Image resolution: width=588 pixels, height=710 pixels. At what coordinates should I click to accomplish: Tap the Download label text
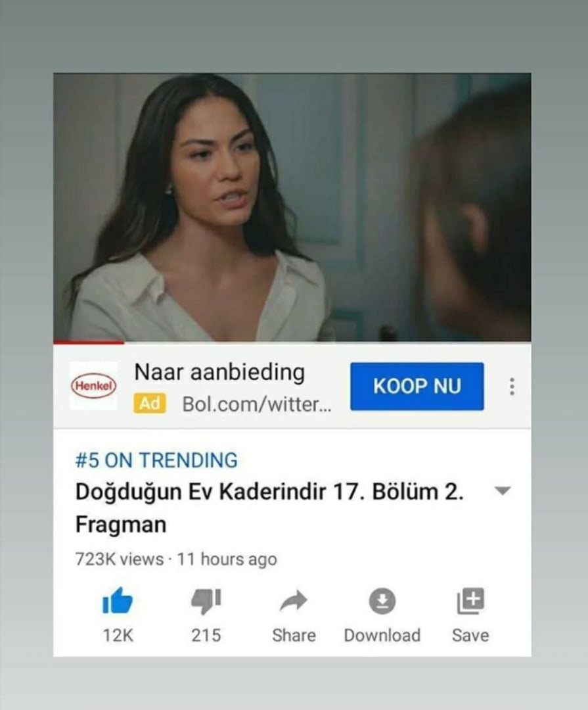coord(382,635)
